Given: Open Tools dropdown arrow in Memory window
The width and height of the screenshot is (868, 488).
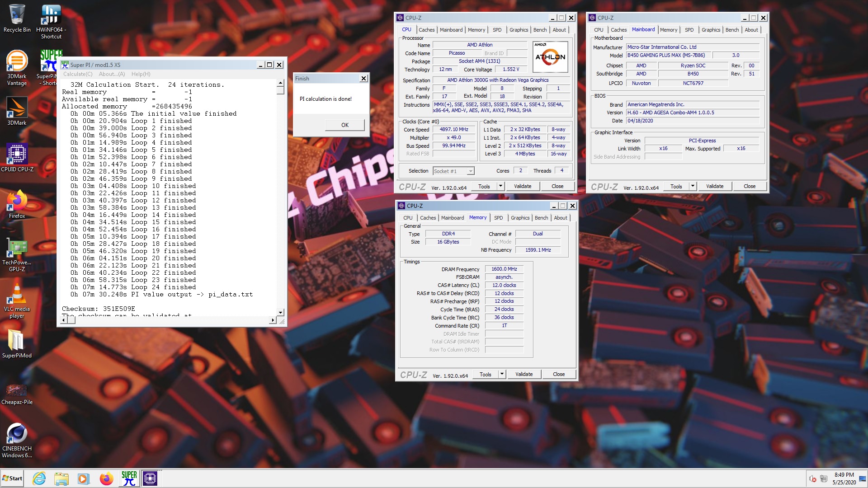Looking at the screenshot, I should [501, 374].
